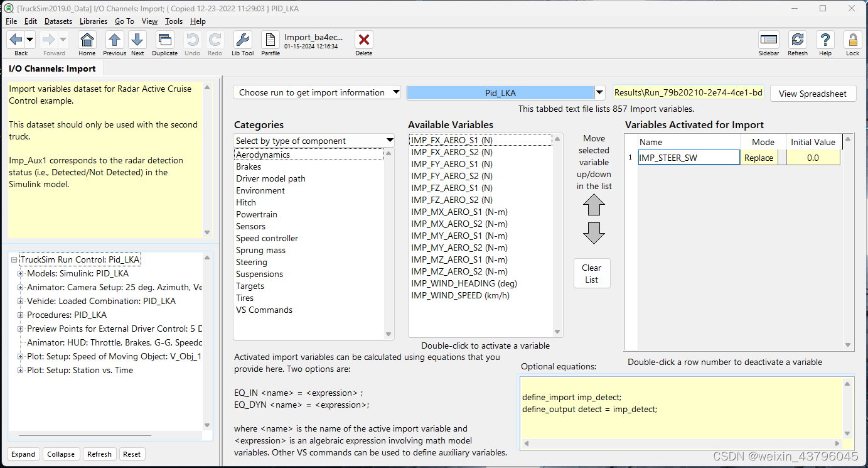Expand Preview Points for External Driver node
The image size is (868, 468).
click(x=21, y=329)
